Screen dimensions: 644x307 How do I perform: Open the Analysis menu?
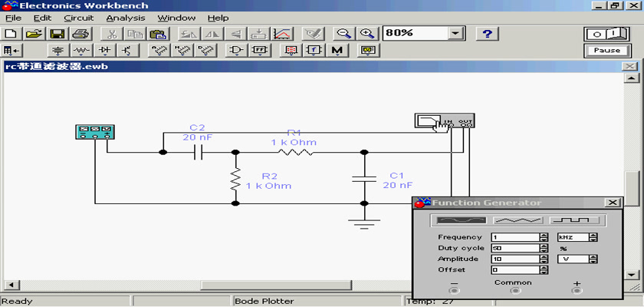click(126, 18)
